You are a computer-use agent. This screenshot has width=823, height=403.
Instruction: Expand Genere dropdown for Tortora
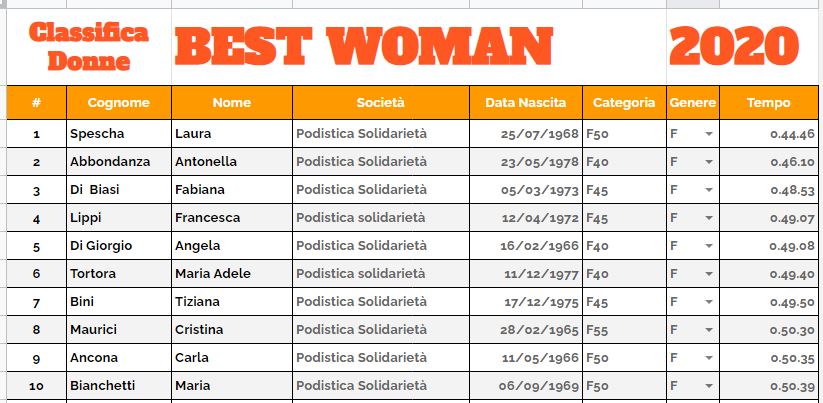tap(709, 274)
